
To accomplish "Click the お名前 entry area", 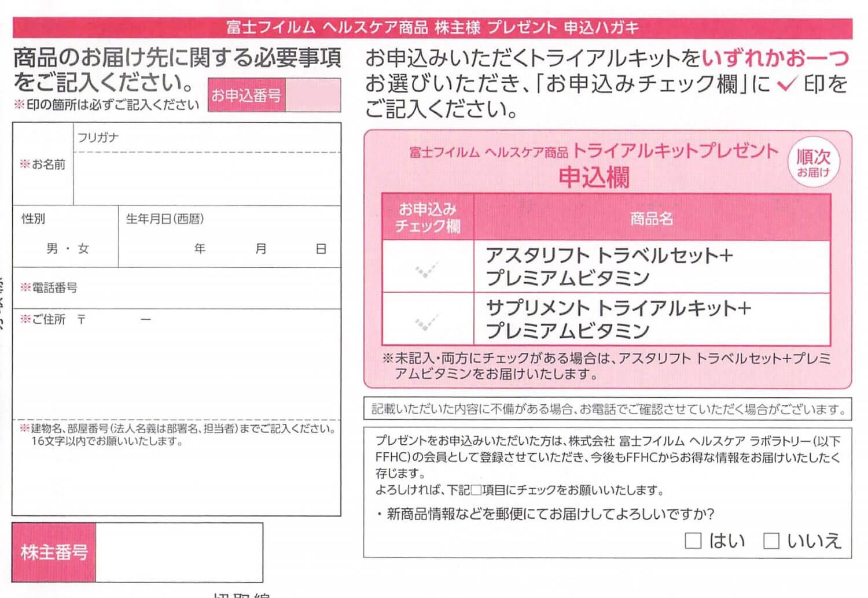I will point(207,179).
